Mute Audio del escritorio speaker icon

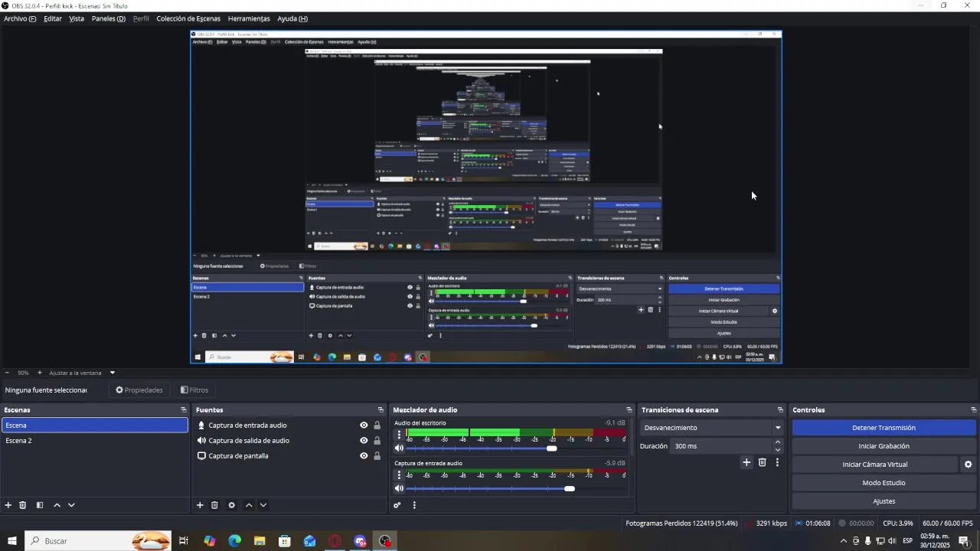[x=399, y=448]
